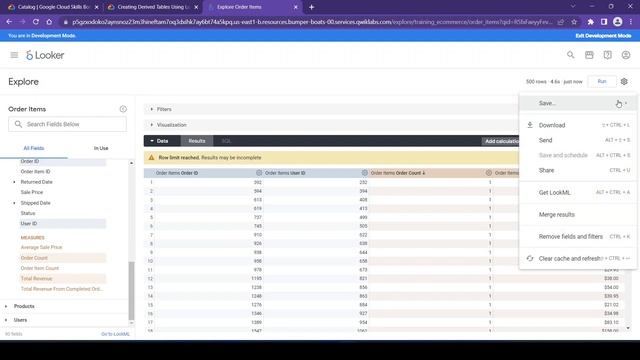Open the Marketplace icon in the header
Viewport: 640px width, 360px height.
tap(589, 55)
